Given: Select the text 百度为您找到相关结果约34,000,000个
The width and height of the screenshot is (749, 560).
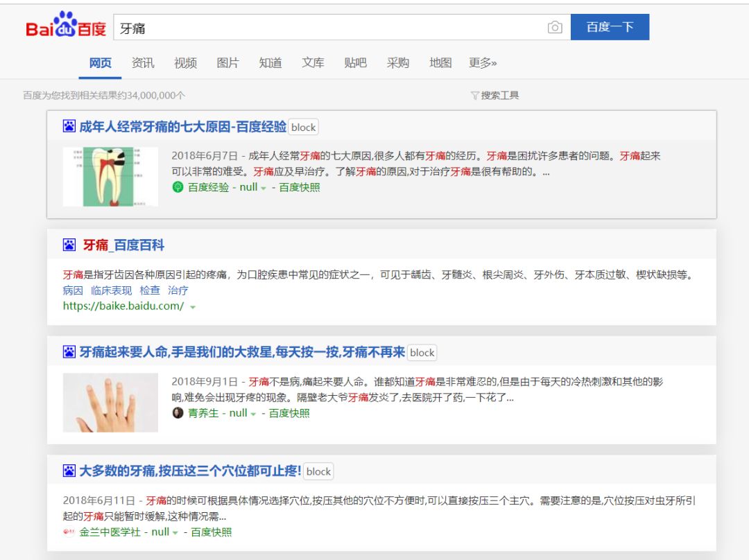Looking at the screenshot, I should pyautogui.click(x=104, y=96).
